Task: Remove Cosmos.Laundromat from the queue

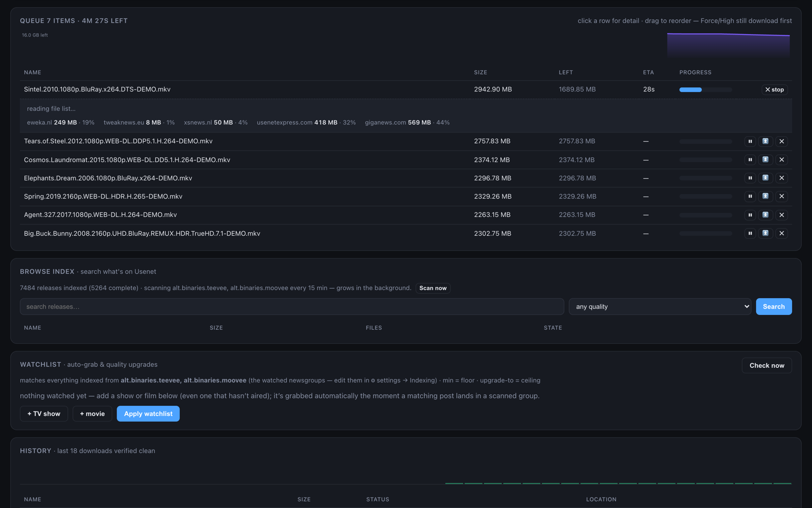Action: click(x=782, y=160)
